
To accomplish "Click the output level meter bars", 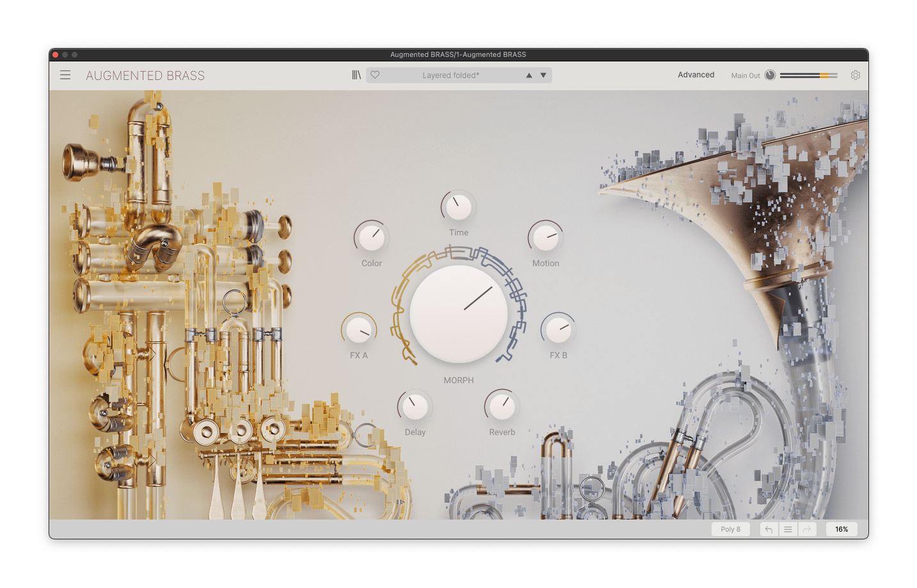I will [809, 75].
